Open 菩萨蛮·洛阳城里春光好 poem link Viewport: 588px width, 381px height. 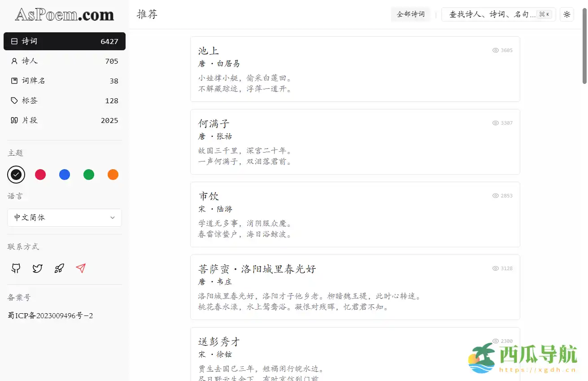point(257,268)
